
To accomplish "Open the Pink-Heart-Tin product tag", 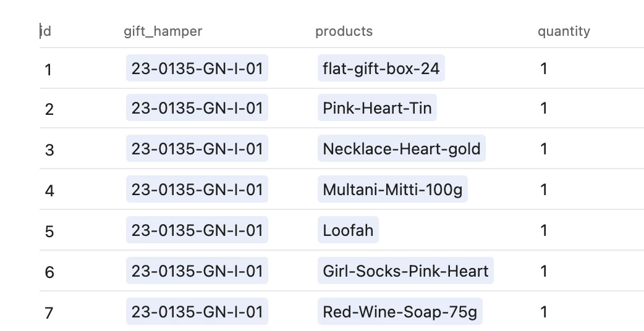I will (377, 108).
